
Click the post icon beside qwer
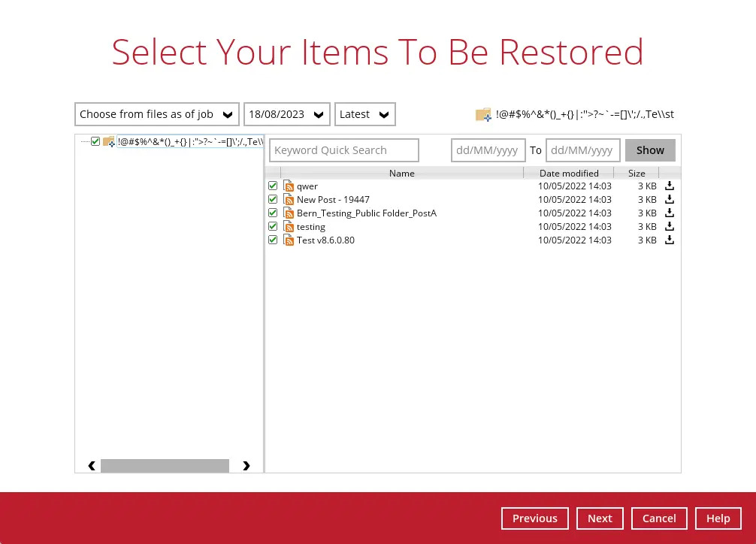tap(289, 186)
